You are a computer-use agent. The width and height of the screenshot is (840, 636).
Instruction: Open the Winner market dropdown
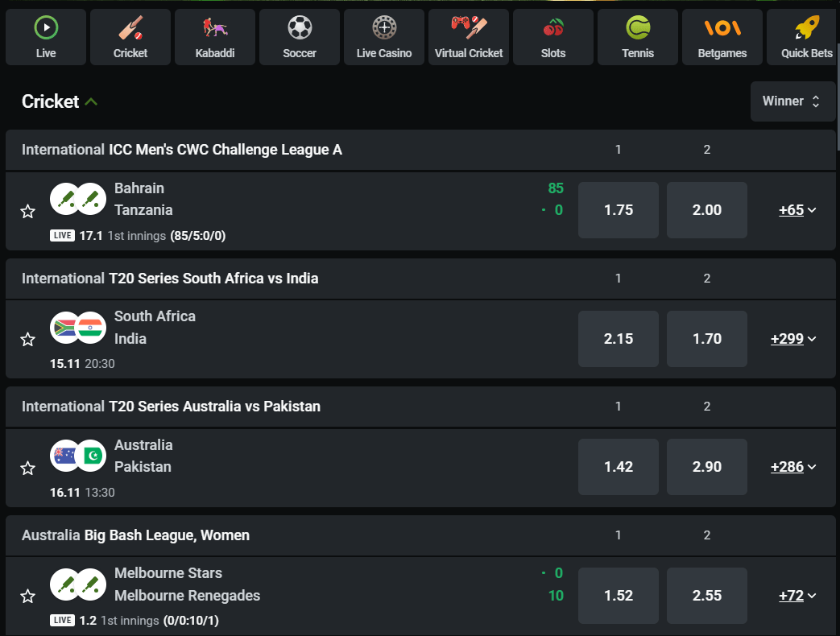tap(792, 101)
